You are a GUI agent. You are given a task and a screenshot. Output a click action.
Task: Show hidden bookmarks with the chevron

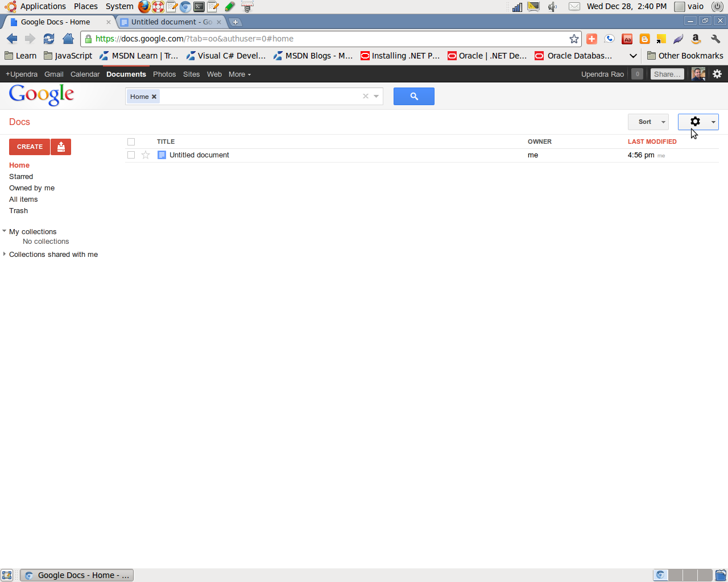633,56
